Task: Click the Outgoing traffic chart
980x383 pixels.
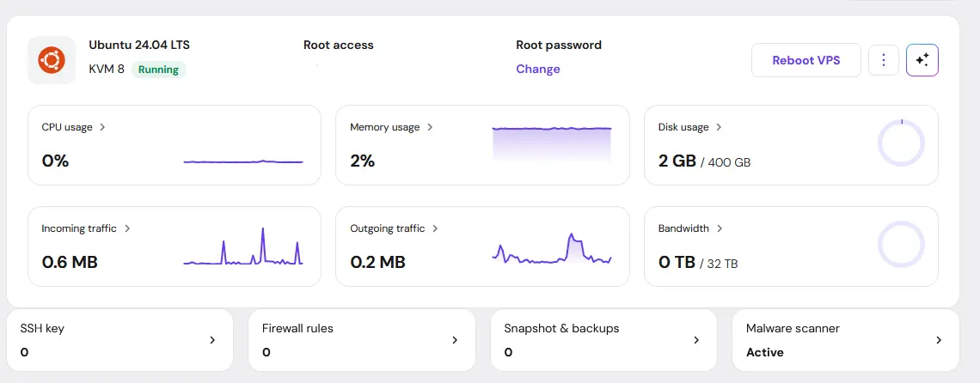Action: click(x=552, y=248)
